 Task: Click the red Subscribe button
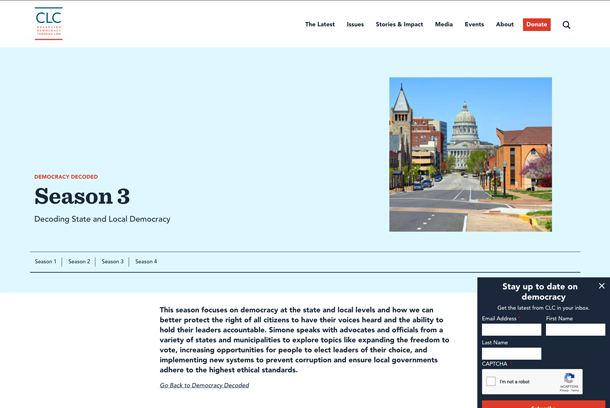click(543, 404)
